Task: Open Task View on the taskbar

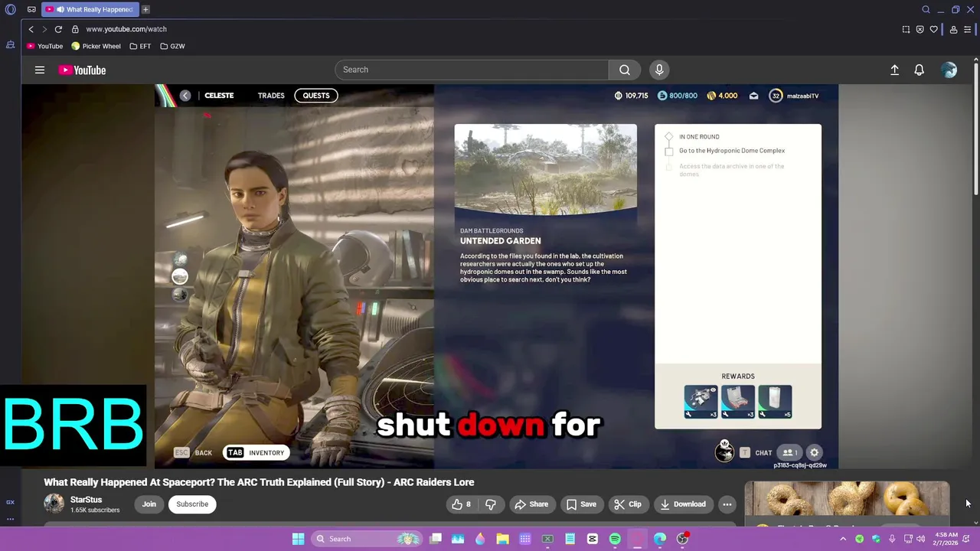Action: (436, 539)
